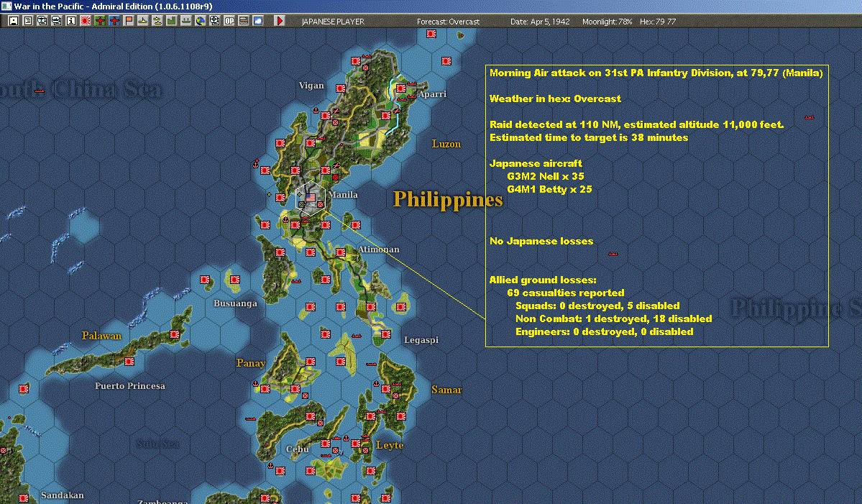Click the globe toolbar icon
The image size is (862, 504).
(200, 21)
